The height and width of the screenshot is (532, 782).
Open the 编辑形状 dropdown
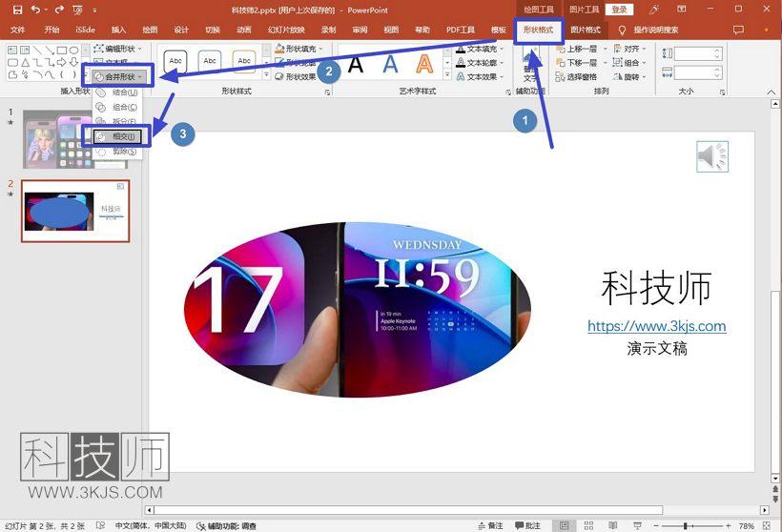pyautogui.click(x=117, y=49)
